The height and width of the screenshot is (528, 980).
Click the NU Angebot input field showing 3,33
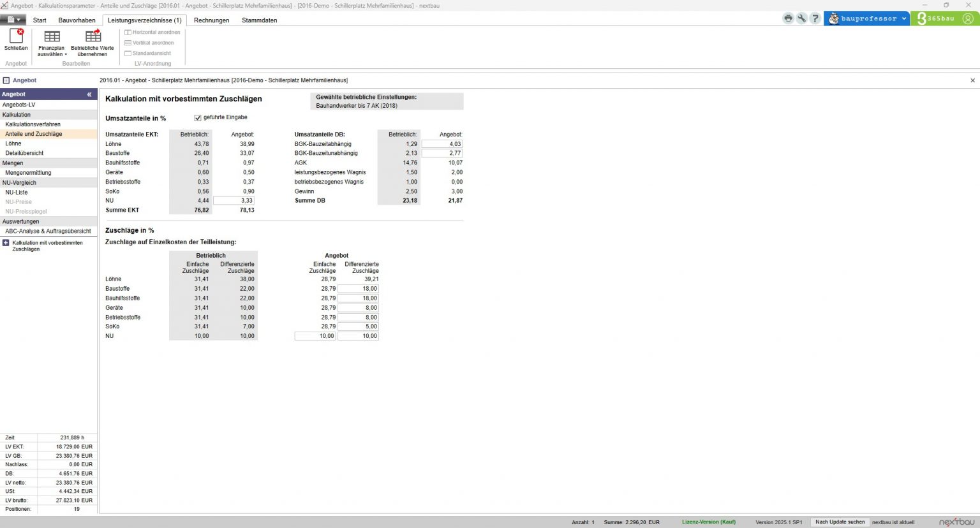coord(234,200)
